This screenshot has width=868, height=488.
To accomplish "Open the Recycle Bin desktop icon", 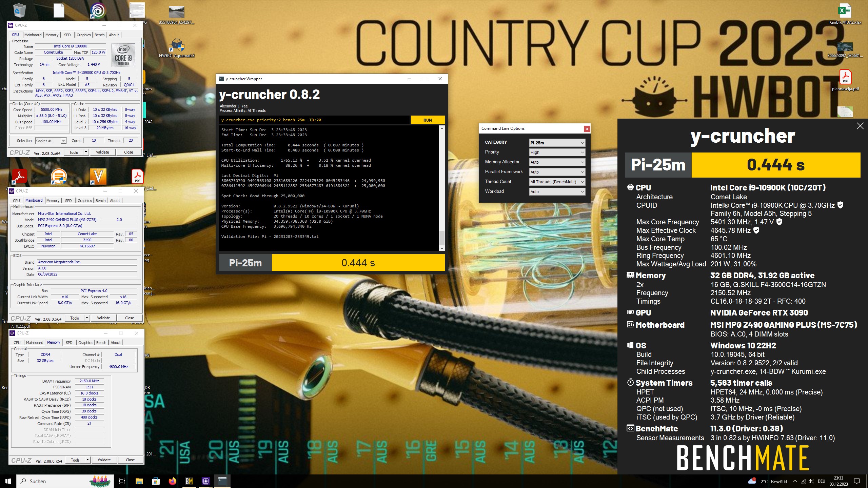I will [x=20, y=11].
